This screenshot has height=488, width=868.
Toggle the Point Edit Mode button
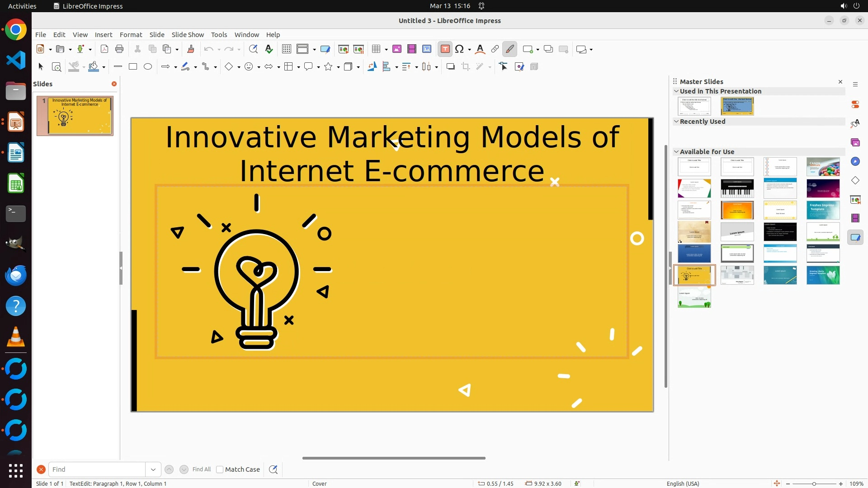coord(504,67)
